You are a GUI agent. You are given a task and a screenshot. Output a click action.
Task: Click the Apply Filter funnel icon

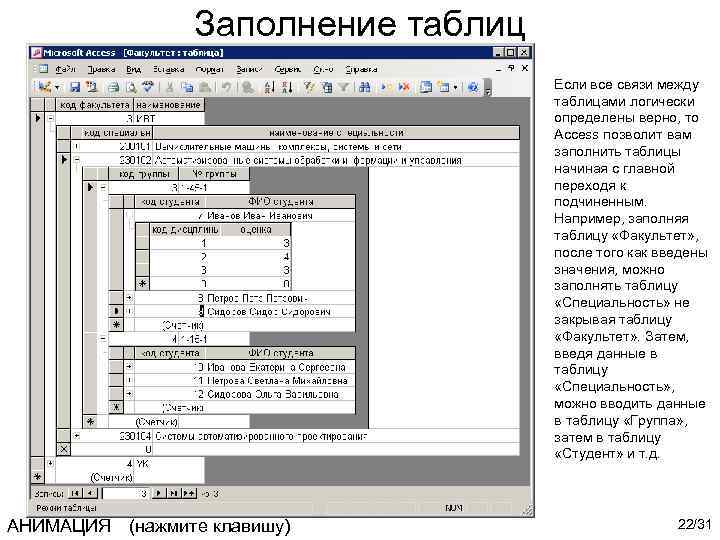(343, 87)
